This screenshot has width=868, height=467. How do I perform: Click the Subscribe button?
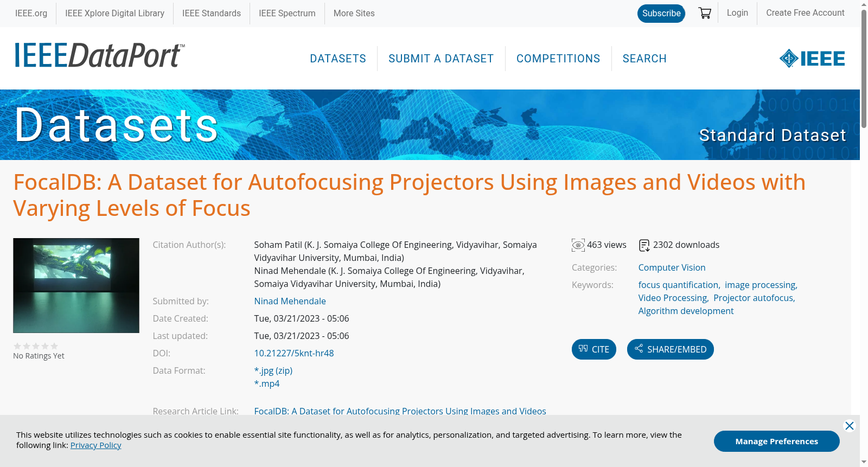[x=661, y=14]
